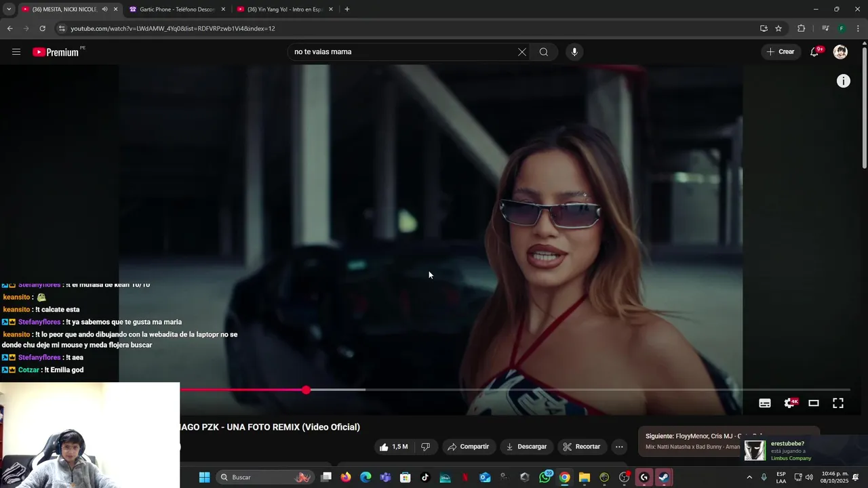Install app icon in address bar
This screenshot has height=488, width=868.
(x=764, y=28)
